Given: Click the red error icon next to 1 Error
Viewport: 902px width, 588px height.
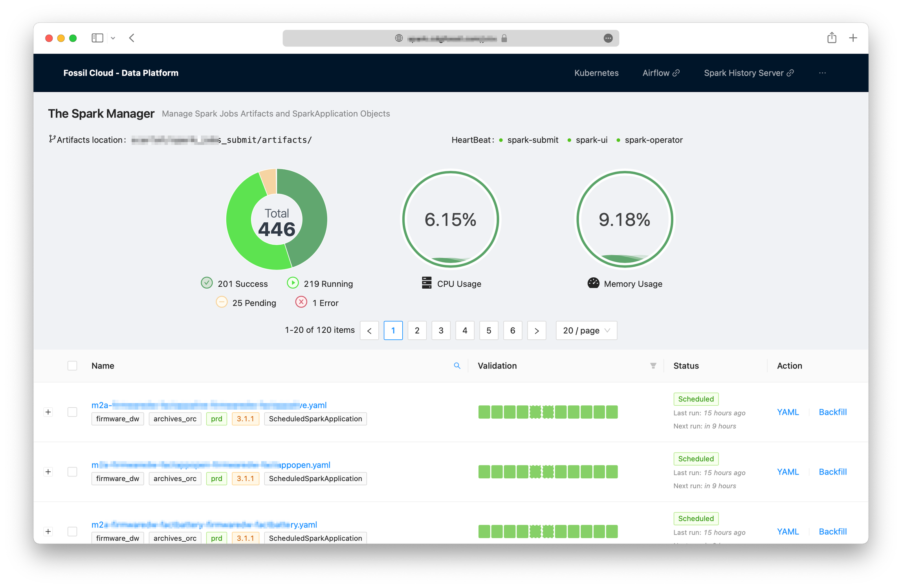Looking at the screenshot, I should (x=301, y=302).
